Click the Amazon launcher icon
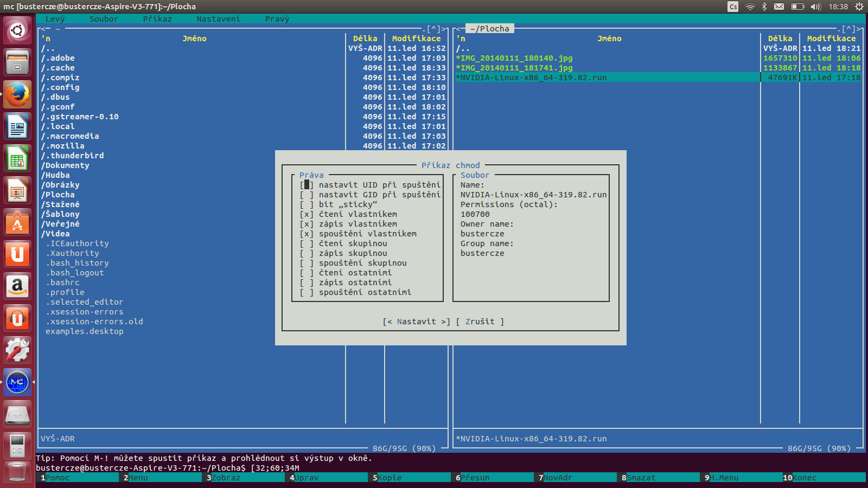 (x=17, y=286)
